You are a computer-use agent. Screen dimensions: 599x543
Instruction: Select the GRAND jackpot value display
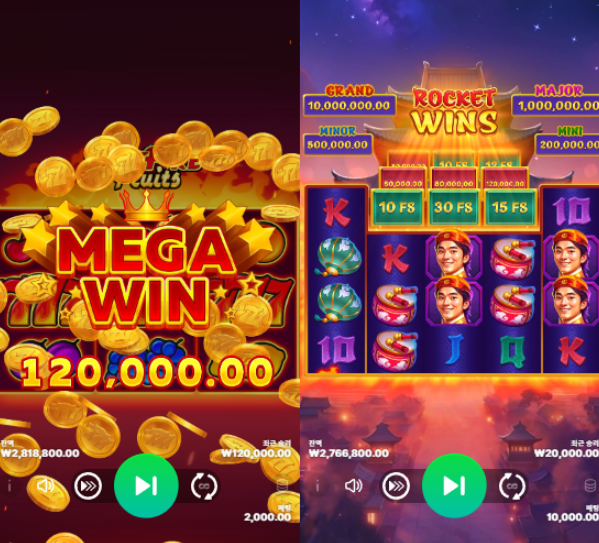point(349,105)
